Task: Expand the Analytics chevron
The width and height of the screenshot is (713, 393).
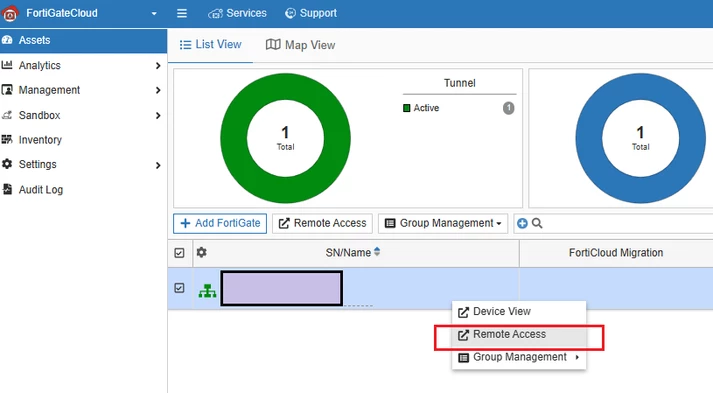Action: [x=158, y=66]
